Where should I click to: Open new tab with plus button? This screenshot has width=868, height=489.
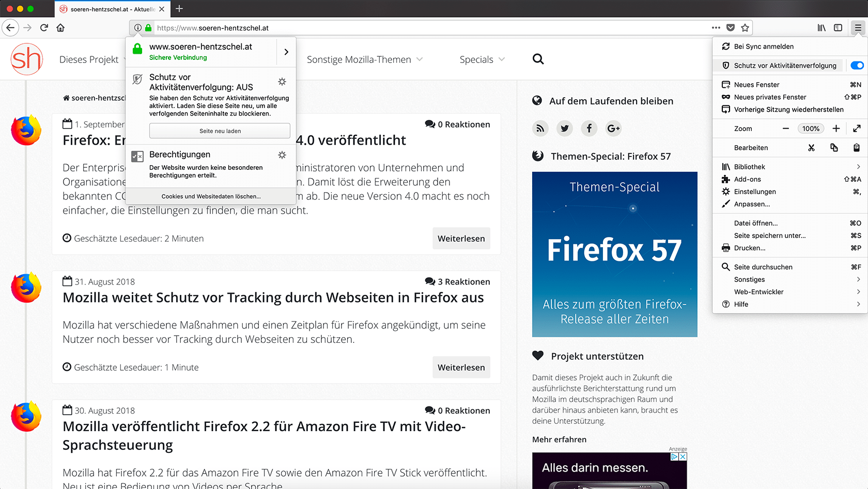click(179, 9)
